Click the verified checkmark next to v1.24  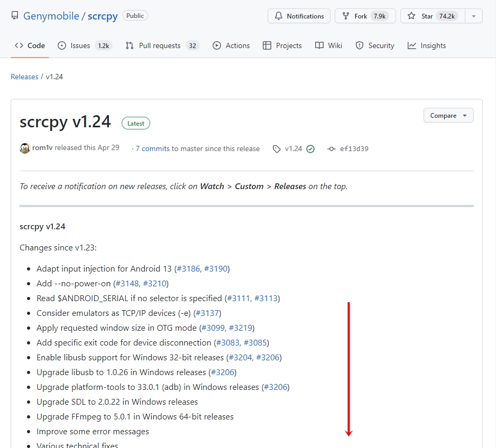310,148
